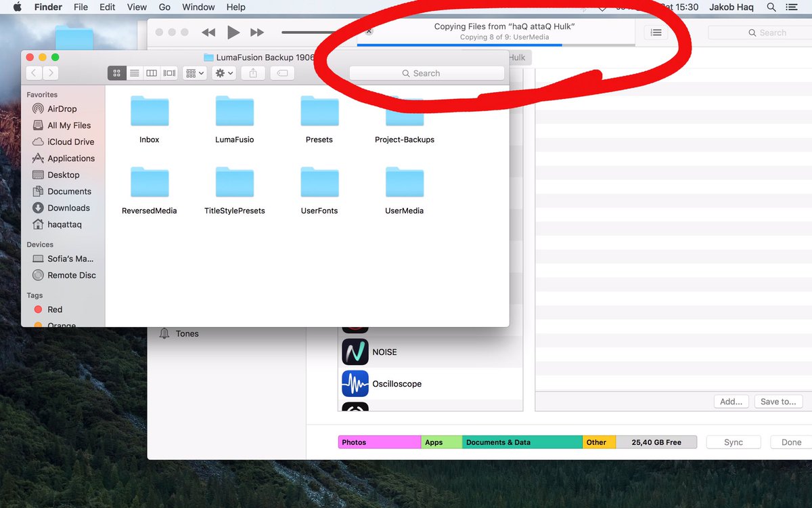This screenshot has width=812, height=508.
Task: Open the Window menu
Action: 198,7
